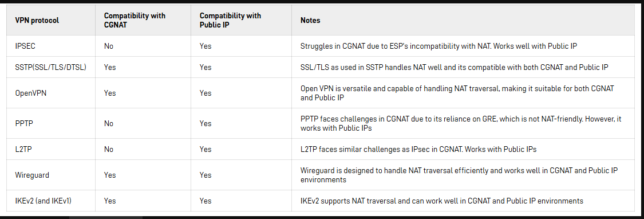This screenshot has height=219, width=644.
Task: Click the L2TP protocol cell
Action: (23, 150)
